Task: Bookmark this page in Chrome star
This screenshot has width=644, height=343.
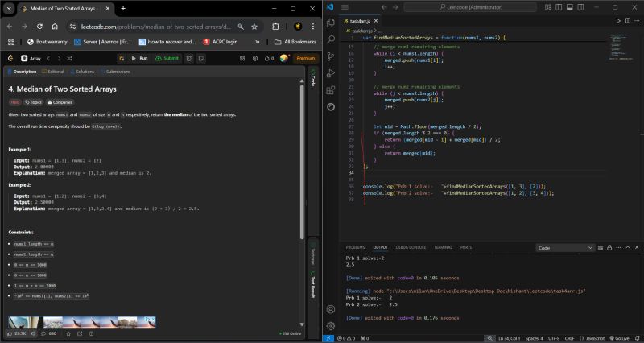Action: pyautogui.click(x=254, y=27)
